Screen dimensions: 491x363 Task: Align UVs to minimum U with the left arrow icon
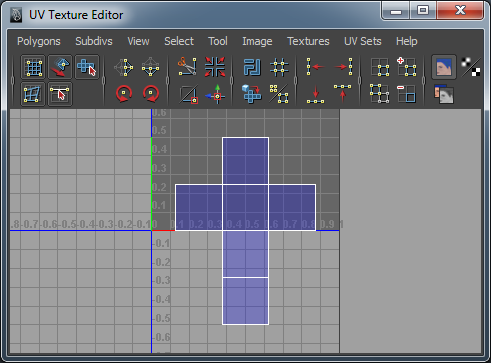(315, 67)
